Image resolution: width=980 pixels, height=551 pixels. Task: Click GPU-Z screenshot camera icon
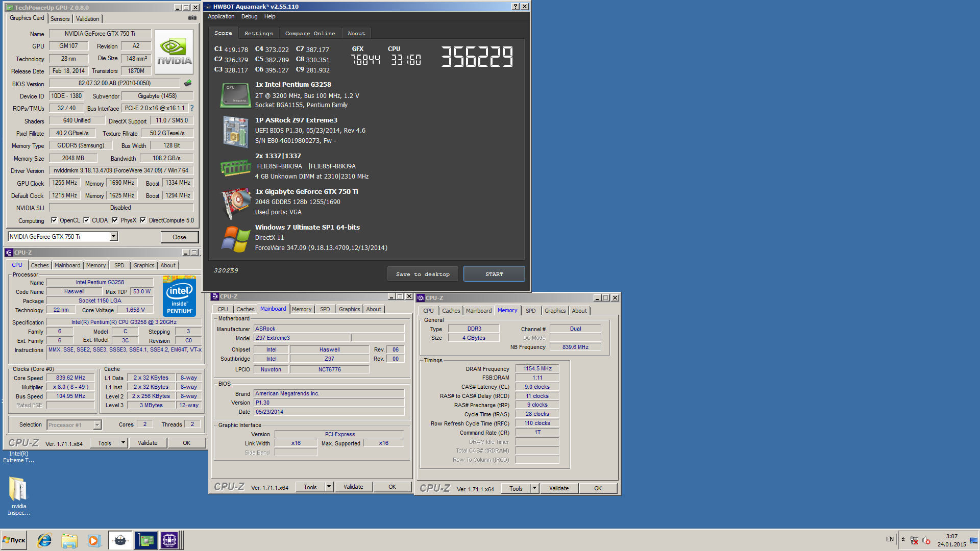coord(192,18)
